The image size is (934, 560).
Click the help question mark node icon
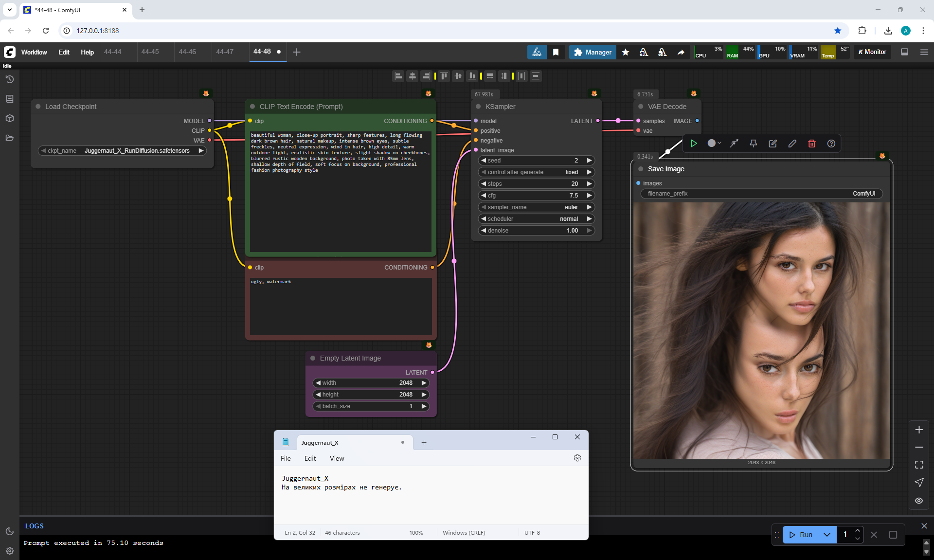tap(831, 144)
